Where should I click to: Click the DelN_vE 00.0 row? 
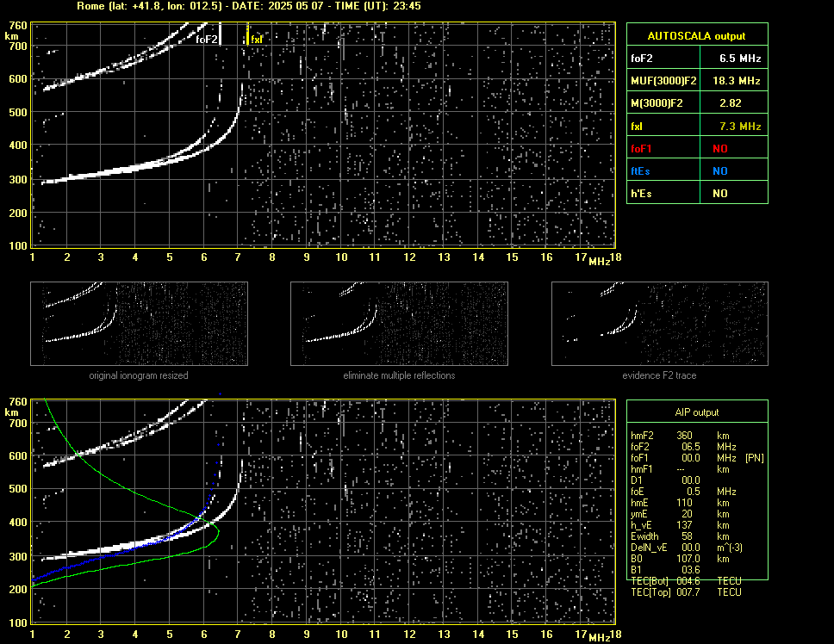(686, 548)
